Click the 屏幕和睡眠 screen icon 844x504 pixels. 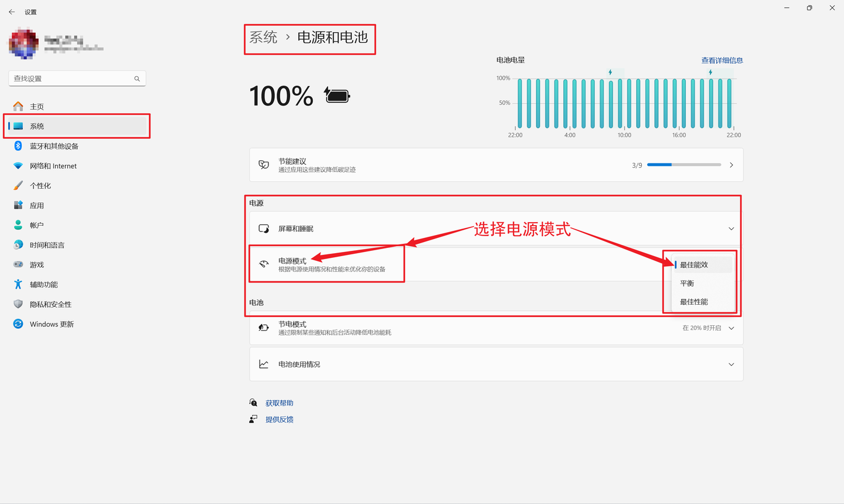pyautogui.click(x=264, y=229)
